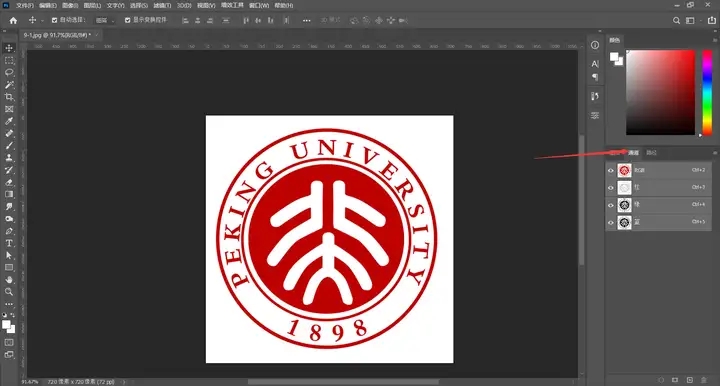Open the Properties info panel icon
720x386 pixels.
point(595,45)
